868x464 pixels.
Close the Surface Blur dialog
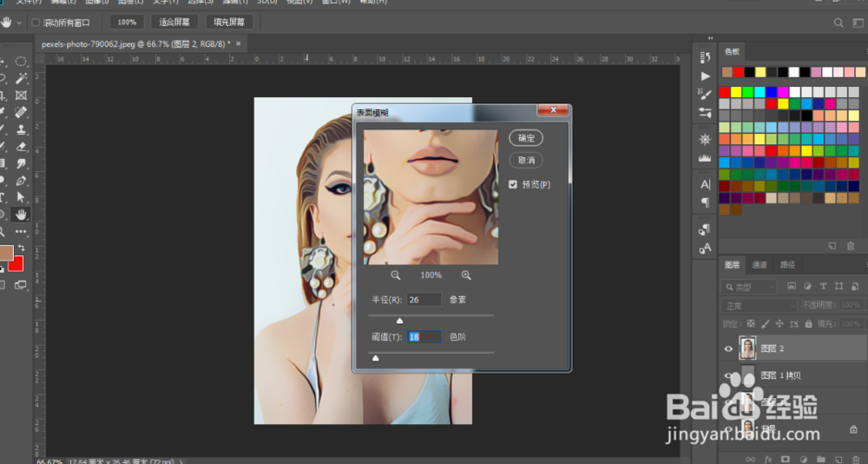pos(552,109)
